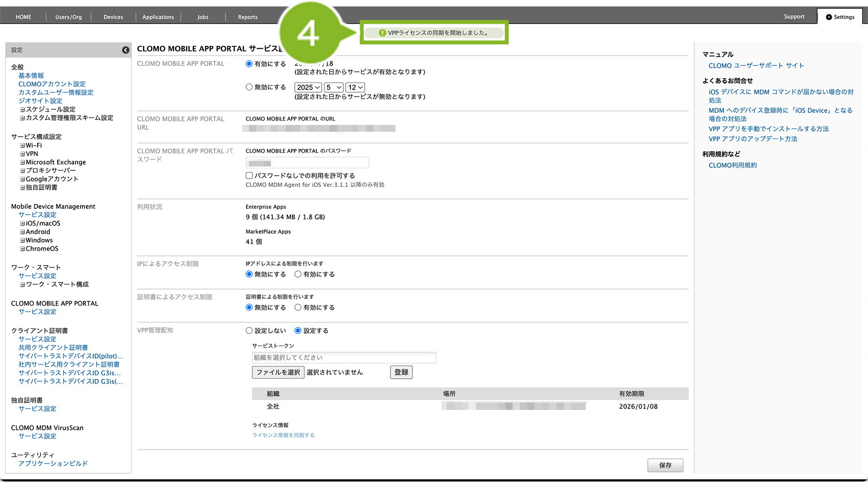Open the day dropdown showing 12

[355, 87]
